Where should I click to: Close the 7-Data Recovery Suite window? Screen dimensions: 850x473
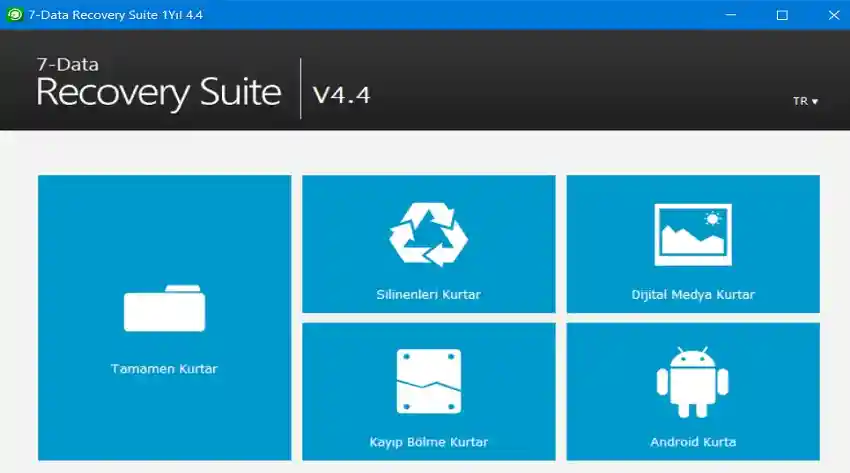pyautogui.click(x=827, y=15)
